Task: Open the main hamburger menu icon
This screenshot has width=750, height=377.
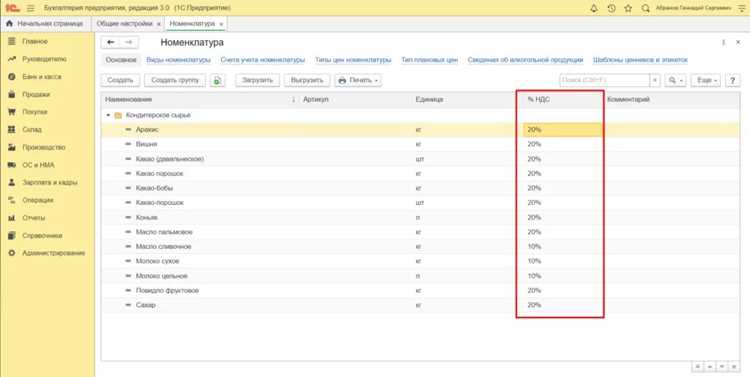Action: (31, 8)
